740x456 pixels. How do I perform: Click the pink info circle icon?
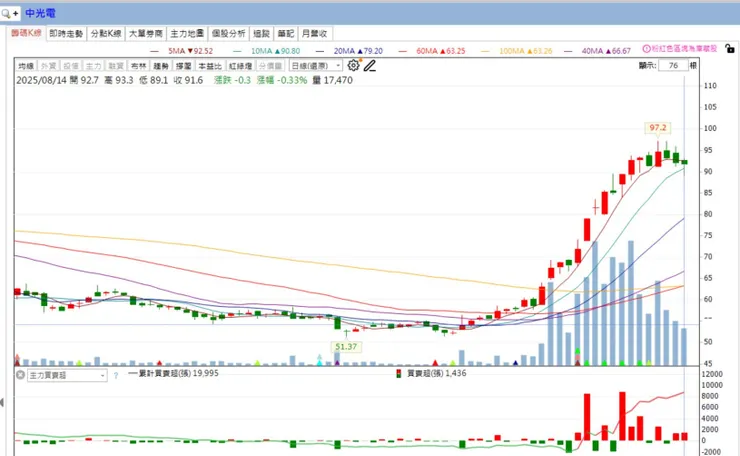coord(647,49)
